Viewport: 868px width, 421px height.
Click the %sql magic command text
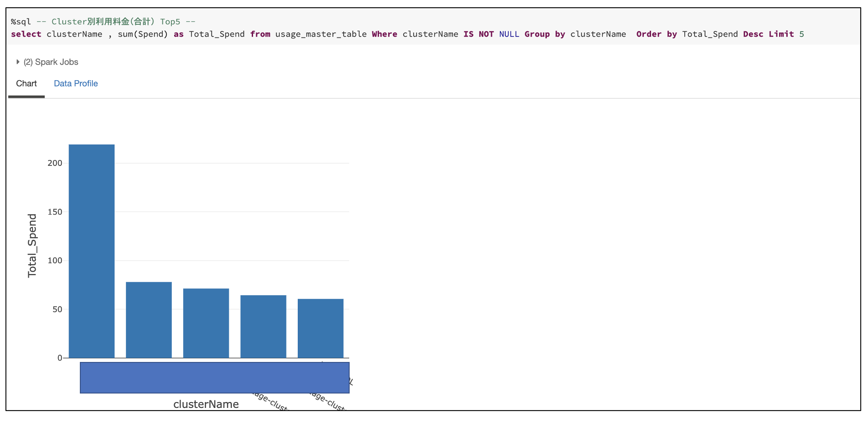pos(21,22)
